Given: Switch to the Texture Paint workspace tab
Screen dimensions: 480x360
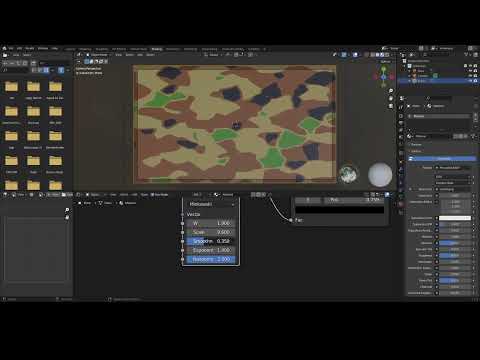Looking at the screenshot, I should pos(138,49).
